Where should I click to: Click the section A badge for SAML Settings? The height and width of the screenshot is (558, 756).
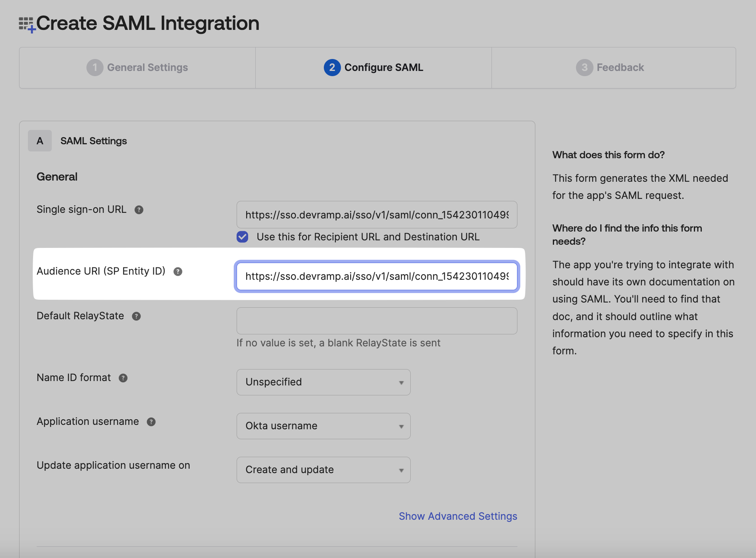[40, 141]
